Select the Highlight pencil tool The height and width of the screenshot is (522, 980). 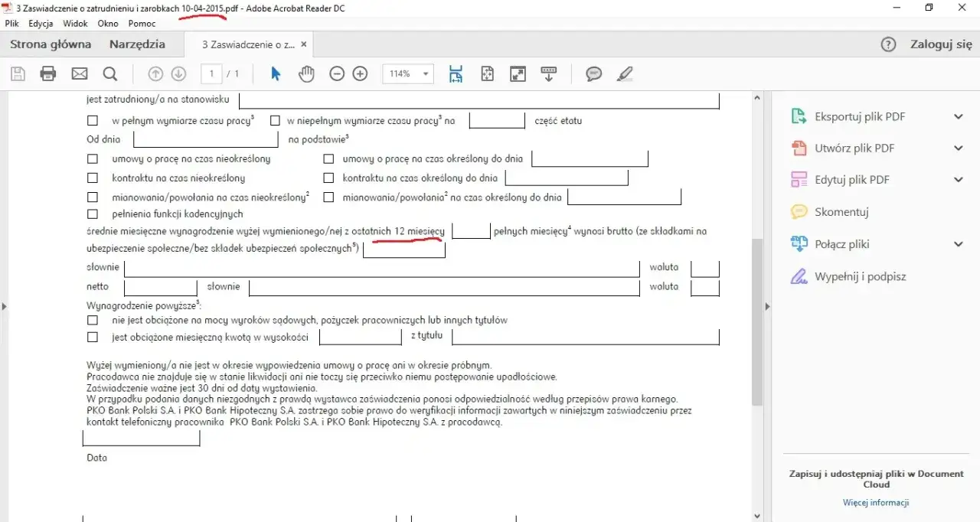tap(625, 73)
